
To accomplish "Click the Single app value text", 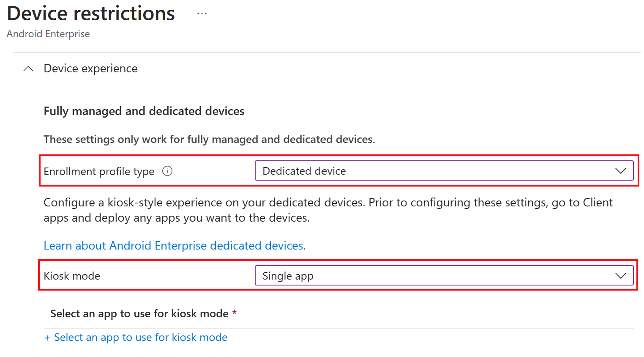I will point(288,276).
